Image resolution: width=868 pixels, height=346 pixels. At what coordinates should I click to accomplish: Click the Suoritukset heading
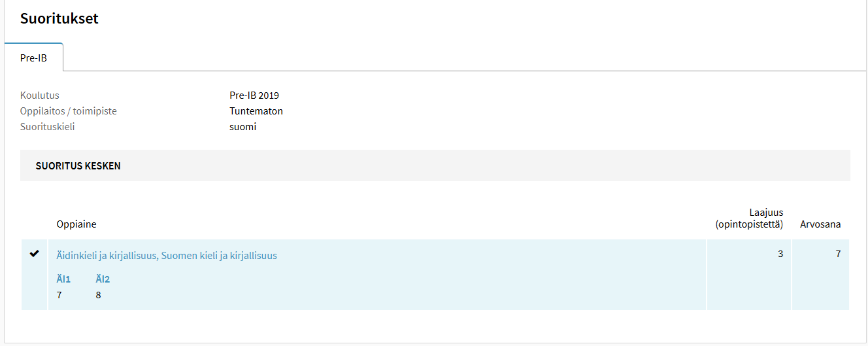click(x=59, y=18)
